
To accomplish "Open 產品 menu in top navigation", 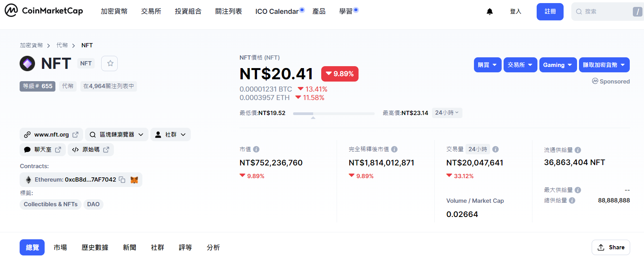I will [x=319, y=12].
